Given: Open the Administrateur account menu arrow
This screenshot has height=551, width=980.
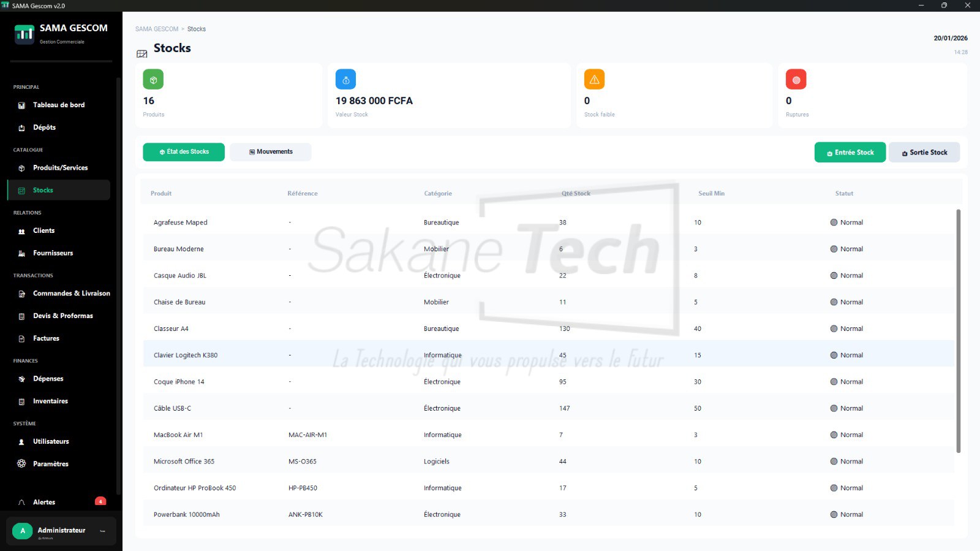Looking at the screenshot, I should tap(103, 531).
